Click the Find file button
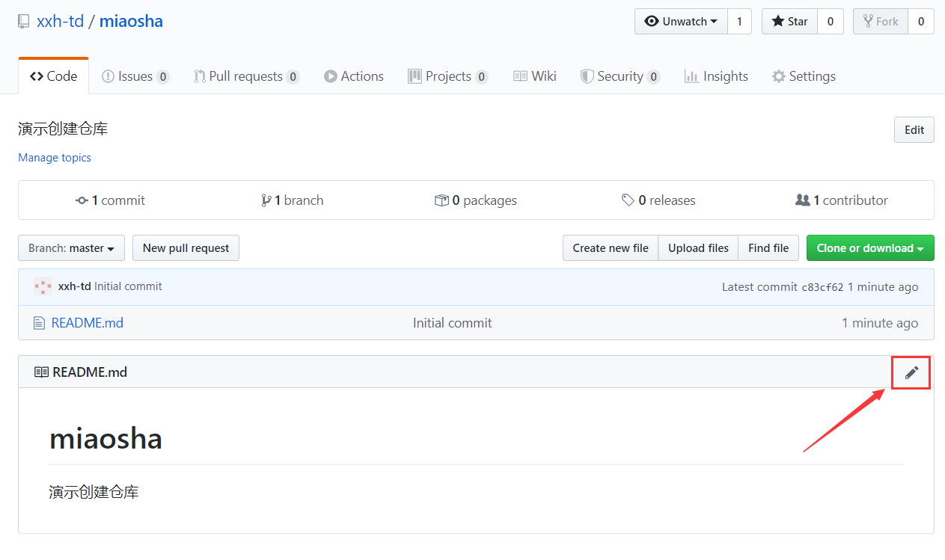This screenshot has height=560, width=945. coord(768,248)
